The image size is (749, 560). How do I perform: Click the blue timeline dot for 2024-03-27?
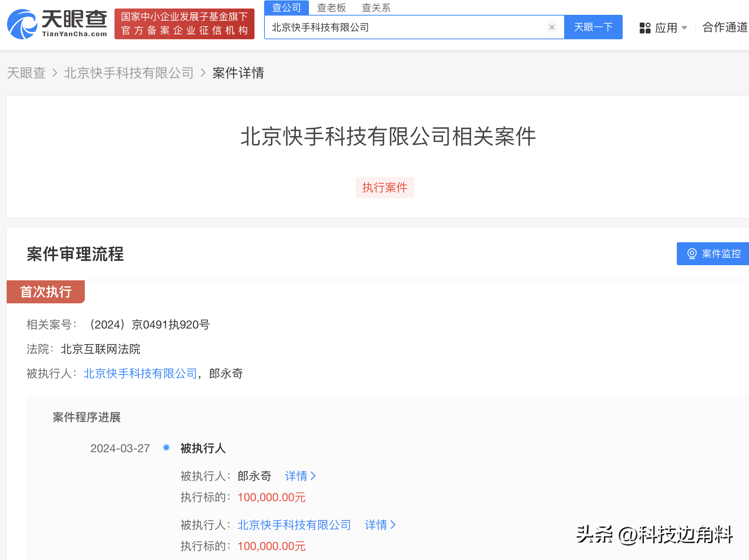[166, 447]
